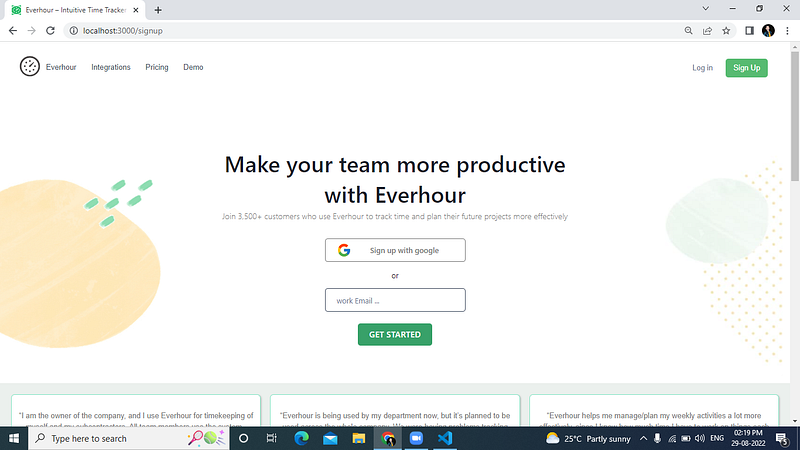800x450 pixels.
Task: Open Chrome profile avatar
Action: point(768,31)
